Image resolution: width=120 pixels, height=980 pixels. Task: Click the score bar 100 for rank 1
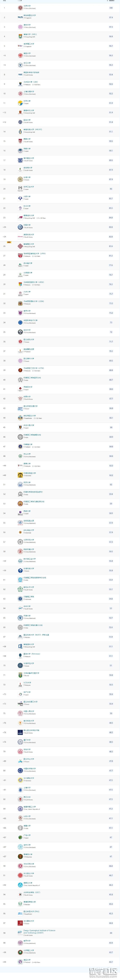click(111, 8)
